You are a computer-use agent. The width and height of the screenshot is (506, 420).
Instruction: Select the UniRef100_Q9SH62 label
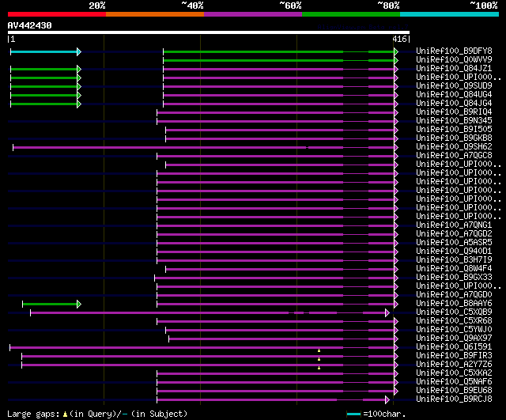(454, 146)
